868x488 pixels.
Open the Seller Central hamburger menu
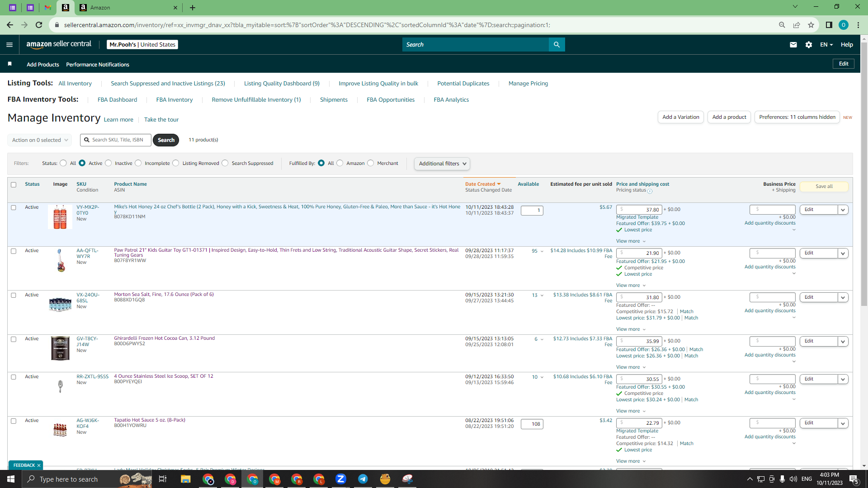pyautogui.click(x=9, y=45)
